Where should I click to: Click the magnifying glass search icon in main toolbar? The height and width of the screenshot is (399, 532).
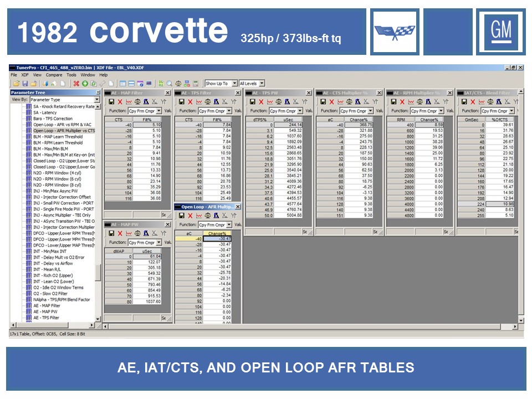(x=170, y=84)
